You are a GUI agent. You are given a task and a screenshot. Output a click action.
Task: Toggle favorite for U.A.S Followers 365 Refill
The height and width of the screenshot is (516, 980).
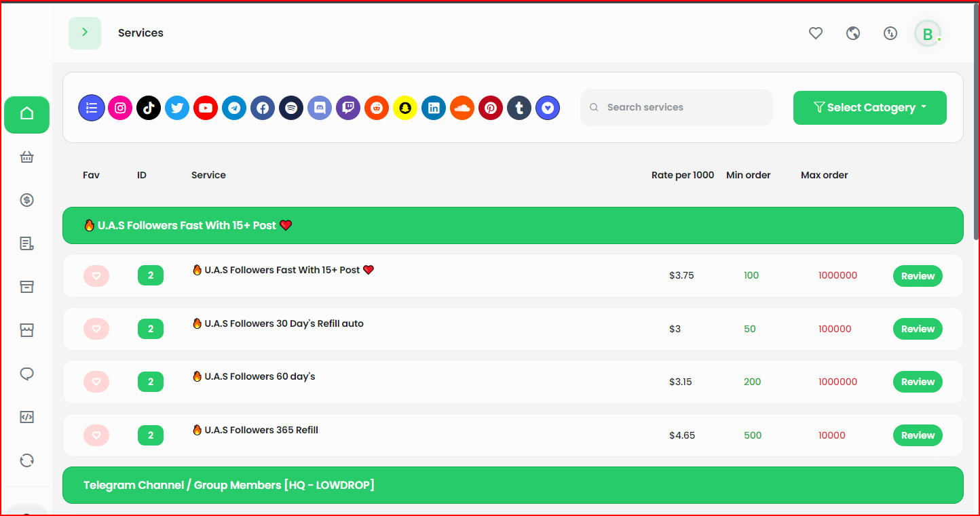click(x=96, y=435)
